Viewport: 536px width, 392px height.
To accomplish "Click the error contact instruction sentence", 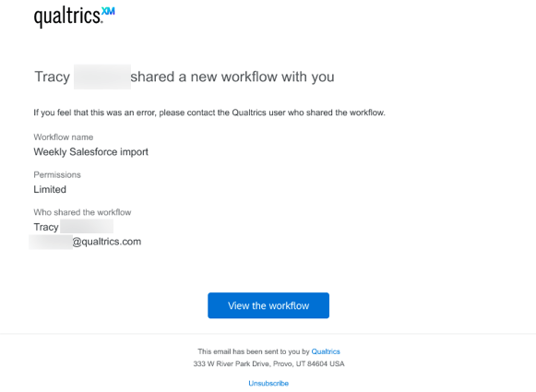I will pyautogui.click(x=209, y=113).
